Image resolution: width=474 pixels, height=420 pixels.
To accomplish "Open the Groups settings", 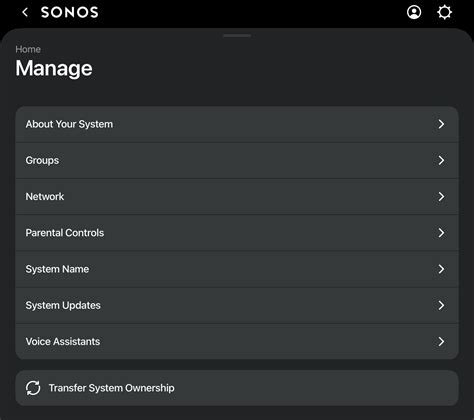I will coord(237,160).
